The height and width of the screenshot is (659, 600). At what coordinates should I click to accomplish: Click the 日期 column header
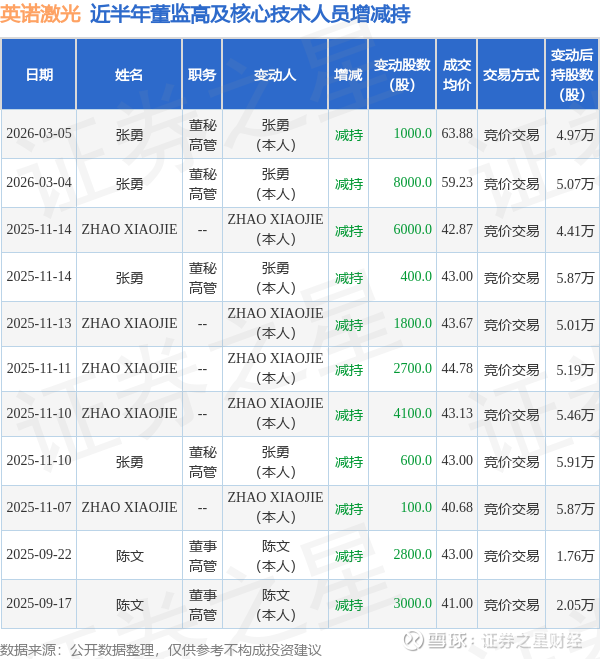pos(39,75)
